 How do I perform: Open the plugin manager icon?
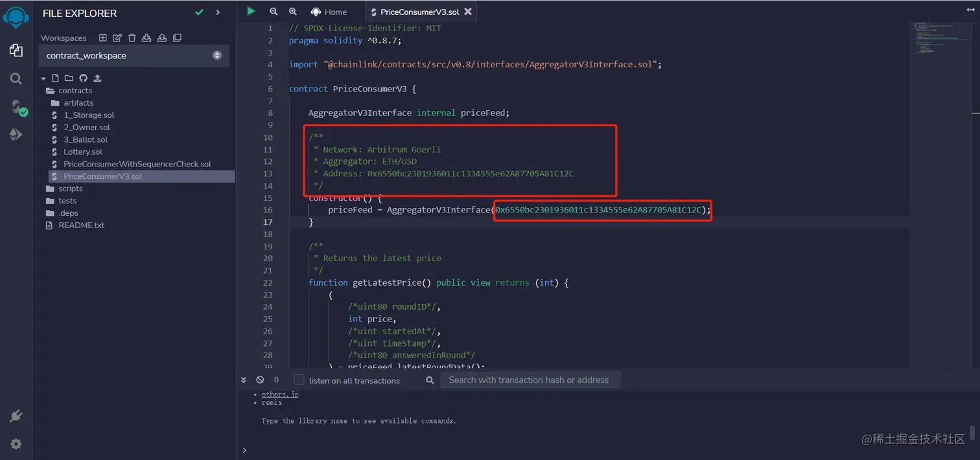click(x=16, y=415)
